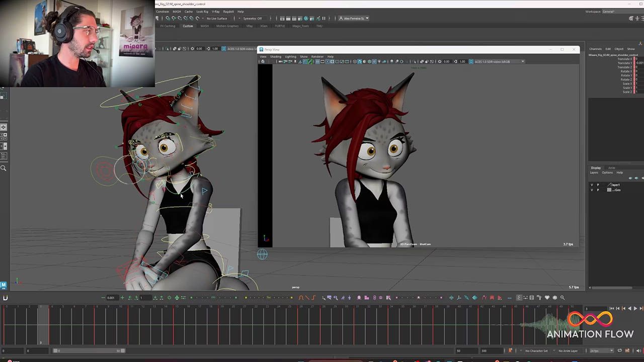This screenshot has height=362, width=644.
Task: Open the Ragdoll menu
Action: point(228,12)
